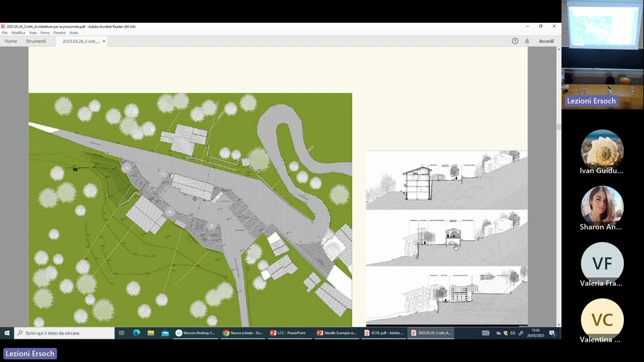The image size is (644, 362).
Task: Switch to the Strumenti tab
Action: 36,41
